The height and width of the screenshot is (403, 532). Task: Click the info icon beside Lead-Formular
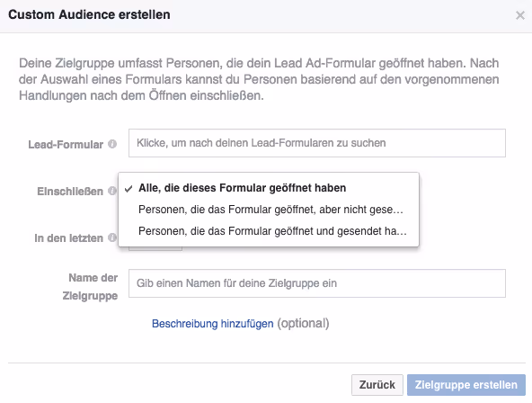point(112,144)
